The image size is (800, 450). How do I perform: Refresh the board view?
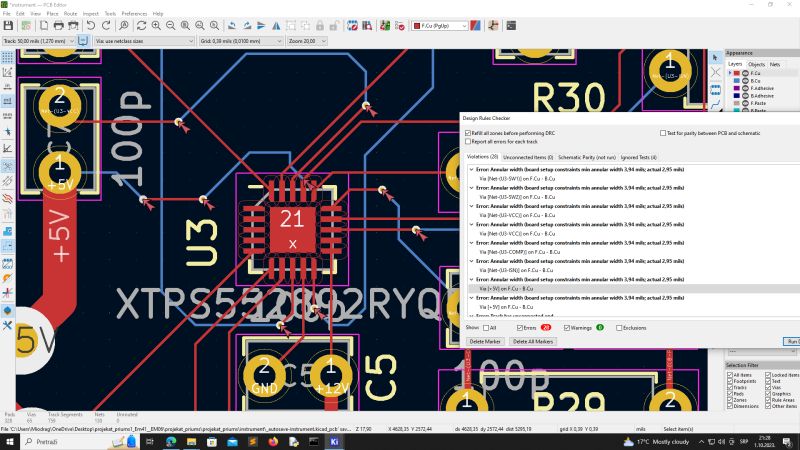[141, 26]
